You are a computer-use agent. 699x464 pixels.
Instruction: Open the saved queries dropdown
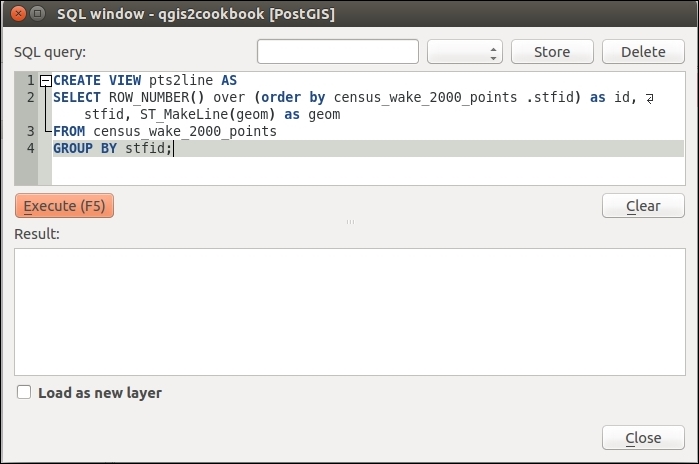[x=464, y=52]
